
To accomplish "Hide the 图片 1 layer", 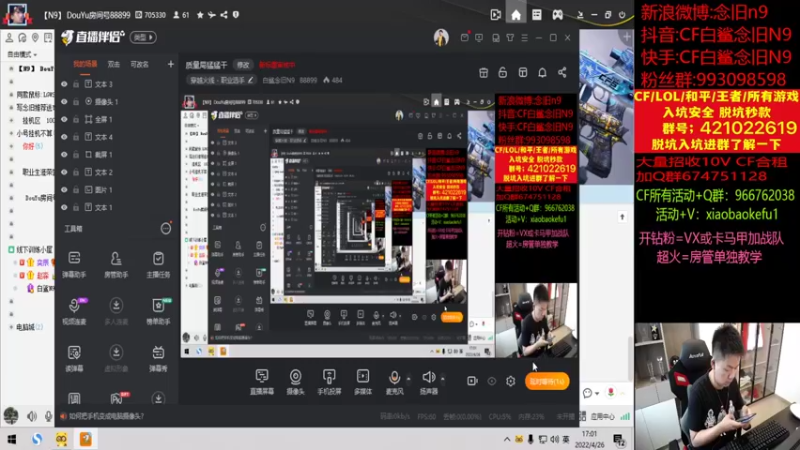I will click(x=64, y=190).
